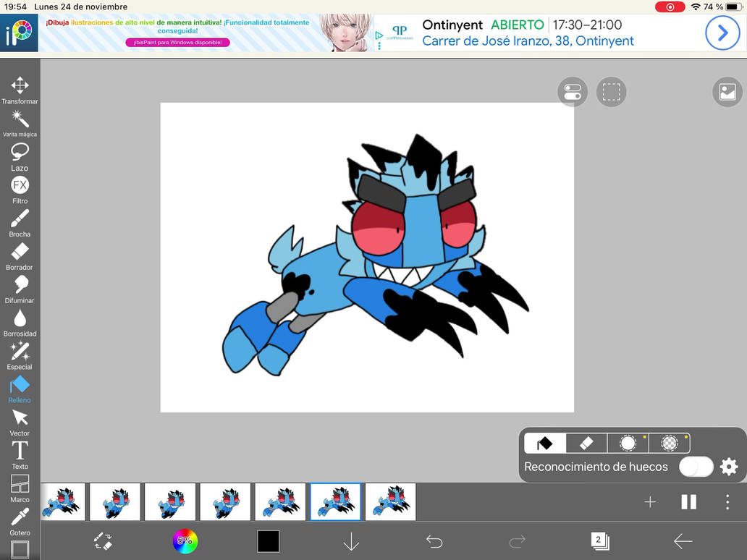The height and width of the screenshot is (560, 747).
Task: Select the Texto tool
Action: pyautogui.click(x=20, y=455)
